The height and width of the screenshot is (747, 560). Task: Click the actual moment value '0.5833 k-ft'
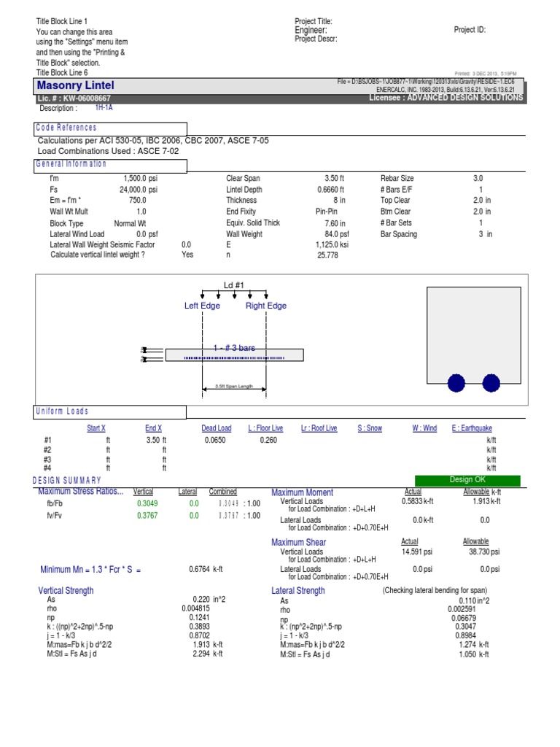click(417, 502)
